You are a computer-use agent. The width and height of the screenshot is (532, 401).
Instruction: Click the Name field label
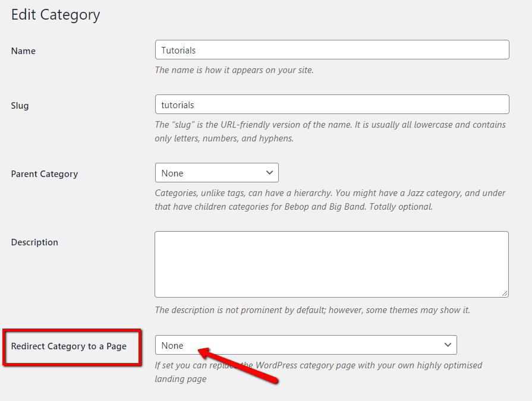tap(23, 51)
